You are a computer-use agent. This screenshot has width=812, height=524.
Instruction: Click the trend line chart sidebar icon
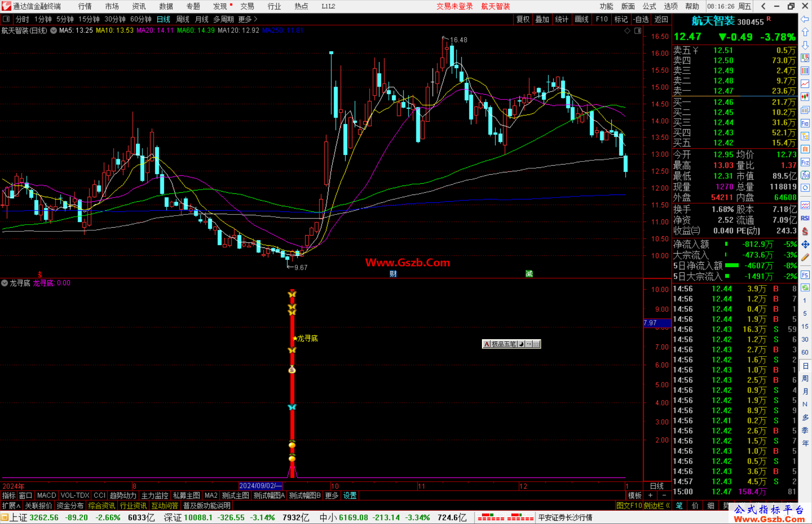coord(805,84)
